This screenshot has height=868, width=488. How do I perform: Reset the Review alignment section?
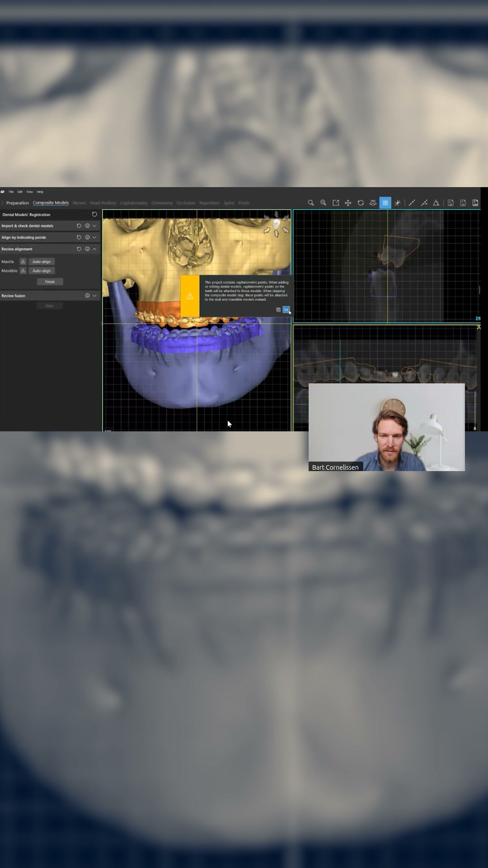pyautogui.click(x=79, y=249)
